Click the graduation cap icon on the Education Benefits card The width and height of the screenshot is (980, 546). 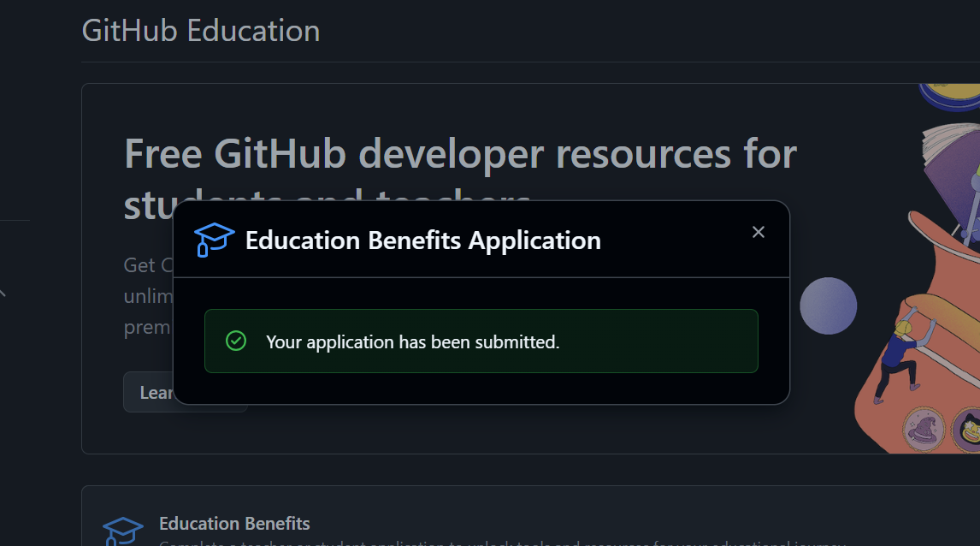point(124,526)
